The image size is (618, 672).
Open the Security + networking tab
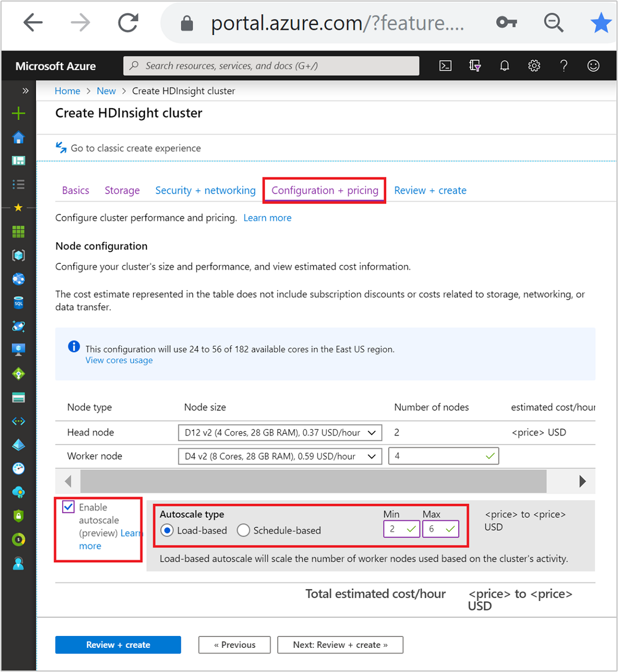click(205, 191)
